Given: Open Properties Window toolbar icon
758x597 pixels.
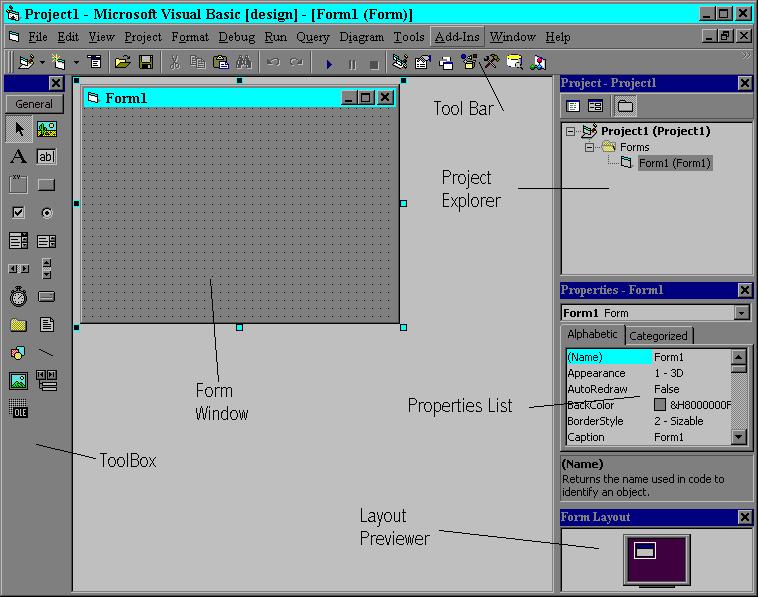Looking at the screenshot, I should coord(423,62).
